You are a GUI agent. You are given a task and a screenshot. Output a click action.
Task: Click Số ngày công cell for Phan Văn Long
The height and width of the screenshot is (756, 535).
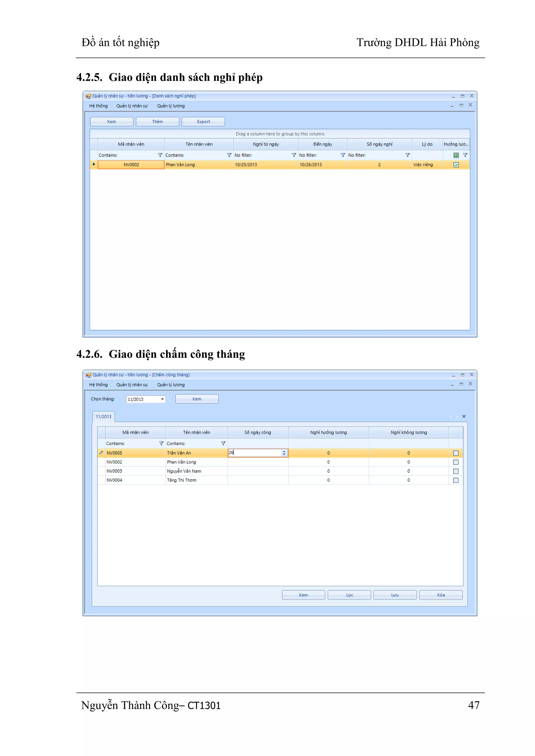(x=258, y=462)
